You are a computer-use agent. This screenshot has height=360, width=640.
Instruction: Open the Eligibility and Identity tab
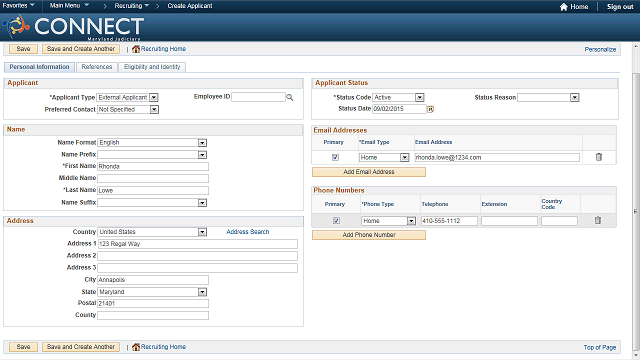tap(152, 67)
